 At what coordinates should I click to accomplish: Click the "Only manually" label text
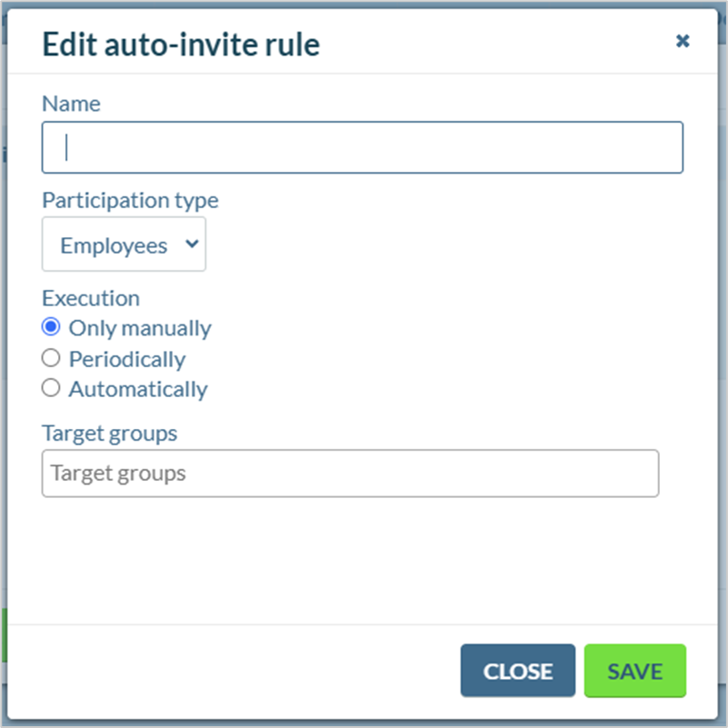[140, 329]
